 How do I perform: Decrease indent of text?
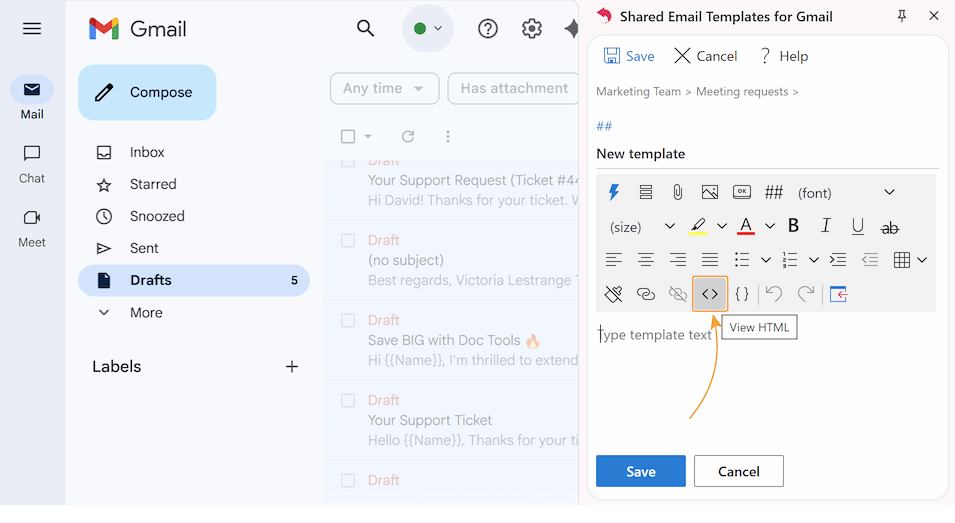pos(870,260)
